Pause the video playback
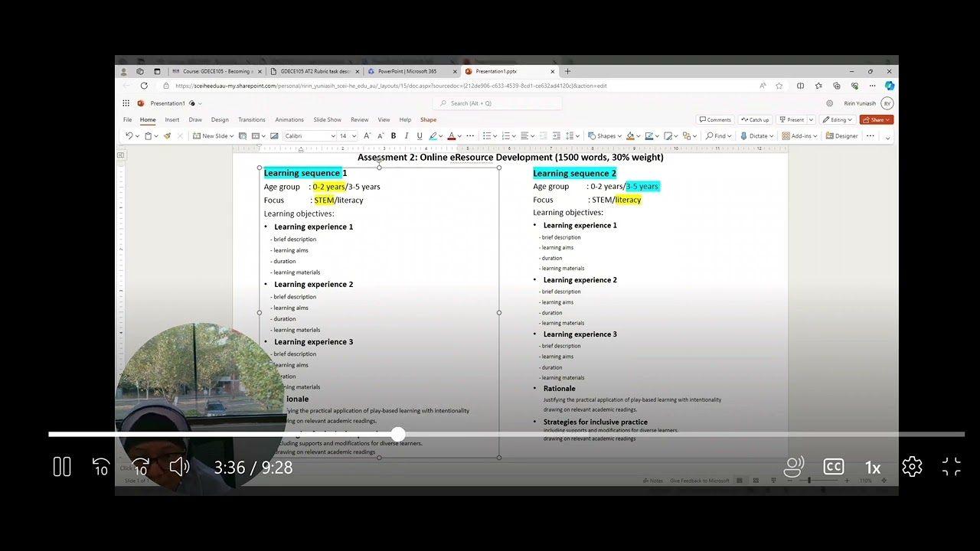The image size is (980, 551). pyautogui.click(x=62, y=467)
